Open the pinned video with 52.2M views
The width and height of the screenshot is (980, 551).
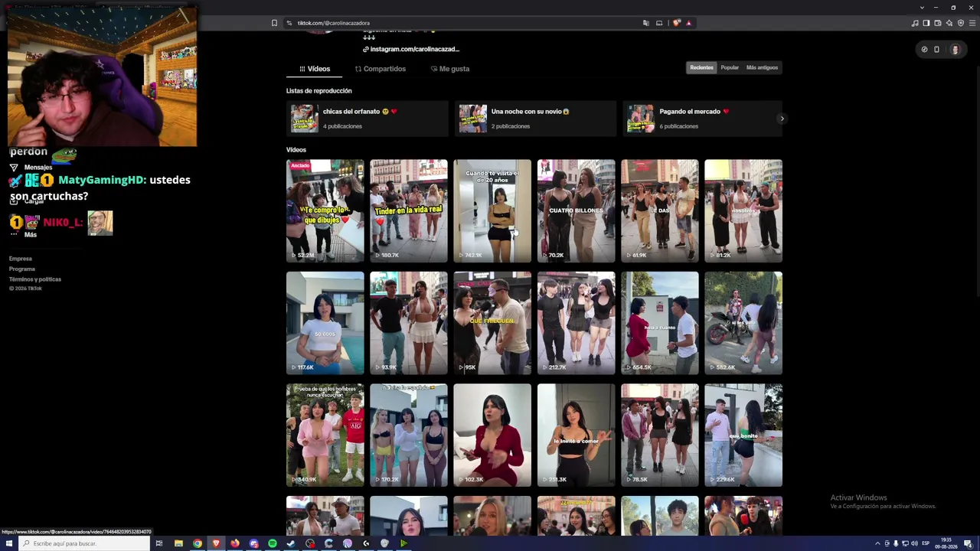[325, 210]
